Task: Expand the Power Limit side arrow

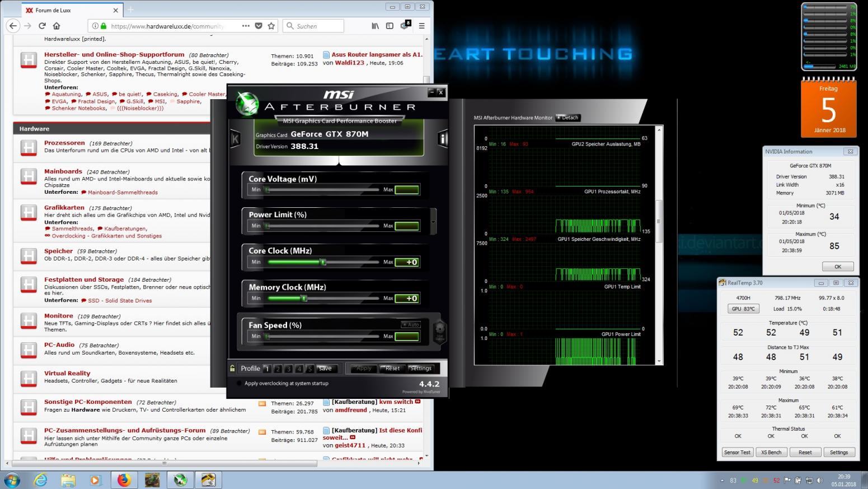Action: click(433, 221)
